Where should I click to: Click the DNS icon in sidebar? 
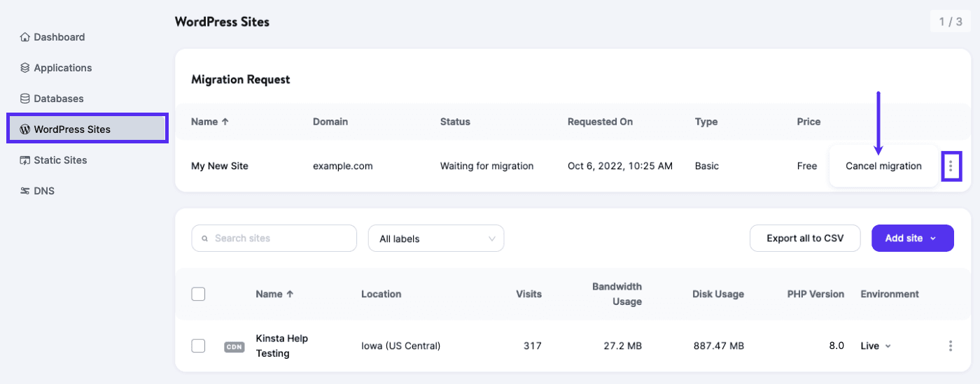pyautogui.click(x=25, y=191)
